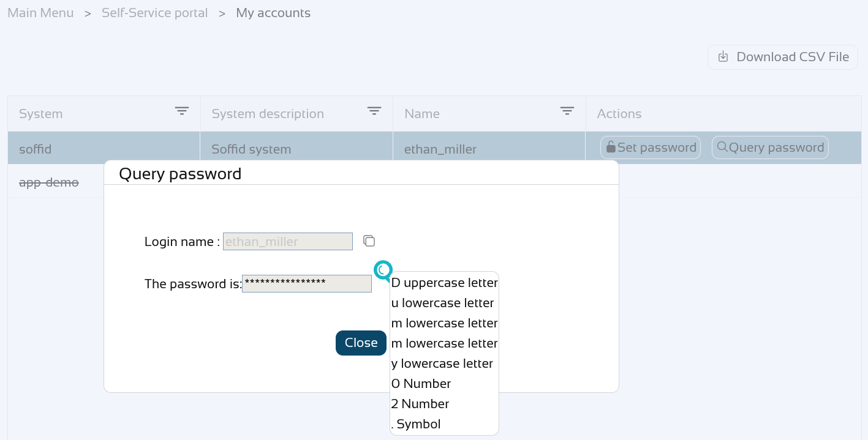Open the Self-Service portal breadcrumb
This screenshot has height=440, width=868.
[x=155, y=13]
